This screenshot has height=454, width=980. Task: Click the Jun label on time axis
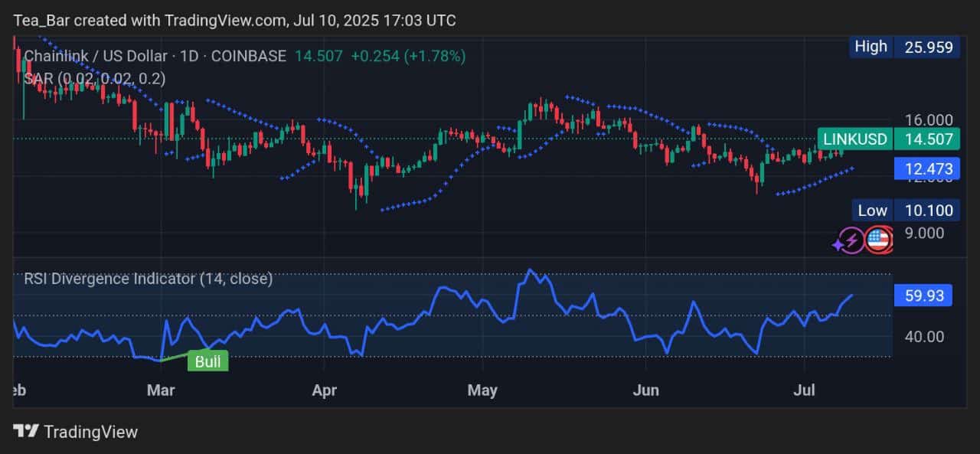pyautogui.click(x=646, y=390)
